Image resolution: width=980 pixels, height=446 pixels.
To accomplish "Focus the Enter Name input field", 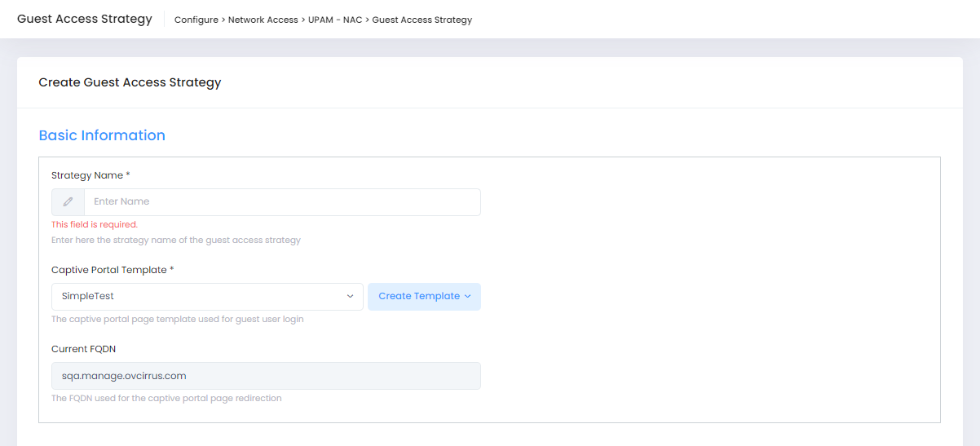I will click(282, 201).
